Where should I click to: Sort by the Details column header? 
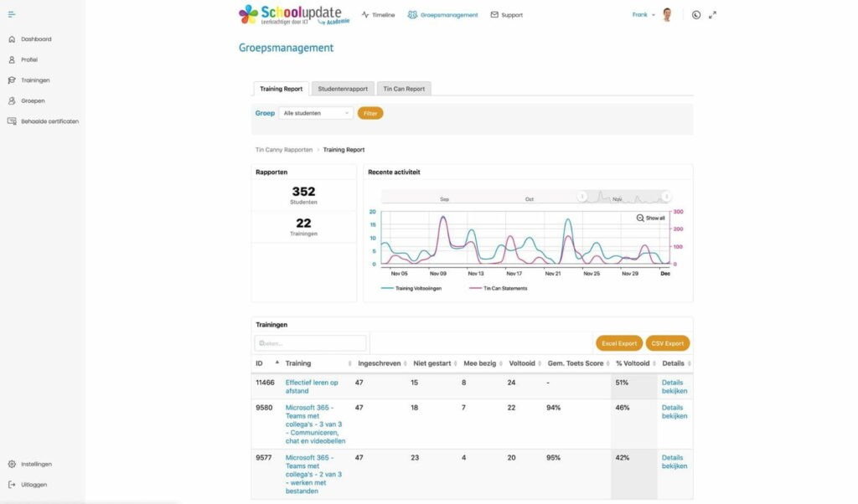click(676, 363)
